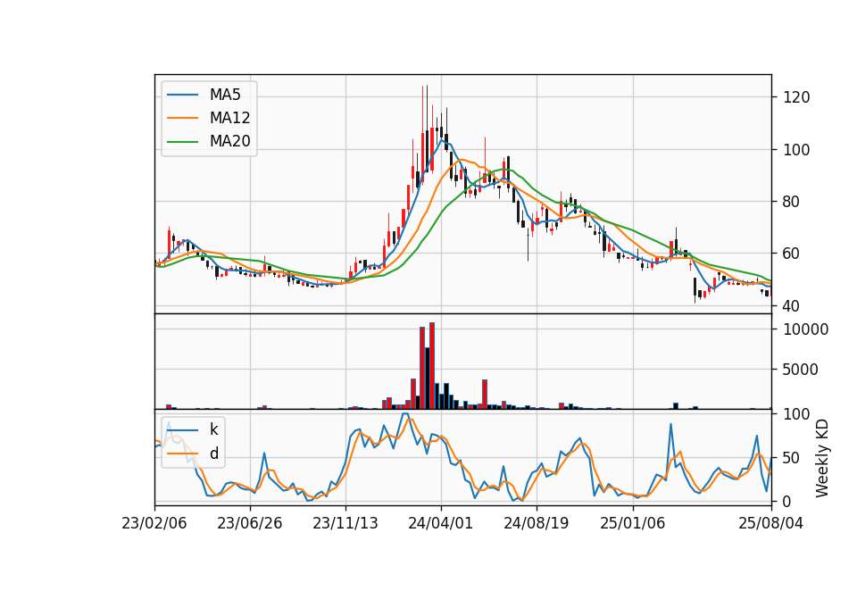This screenshot has width=857, height=616.
Task: Click the k legend label
Action: coord(213,429)
